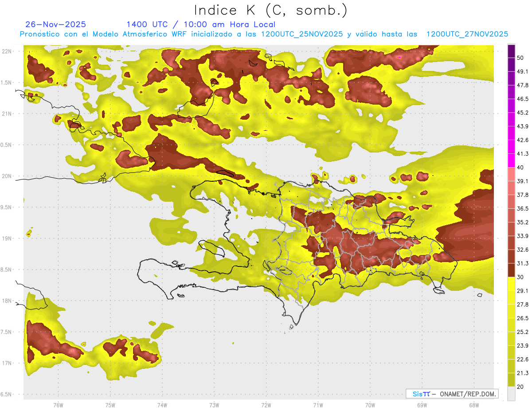Select latitude axis label '17N'
Viewport: 532px width, 411px height.
click(7, 363)
